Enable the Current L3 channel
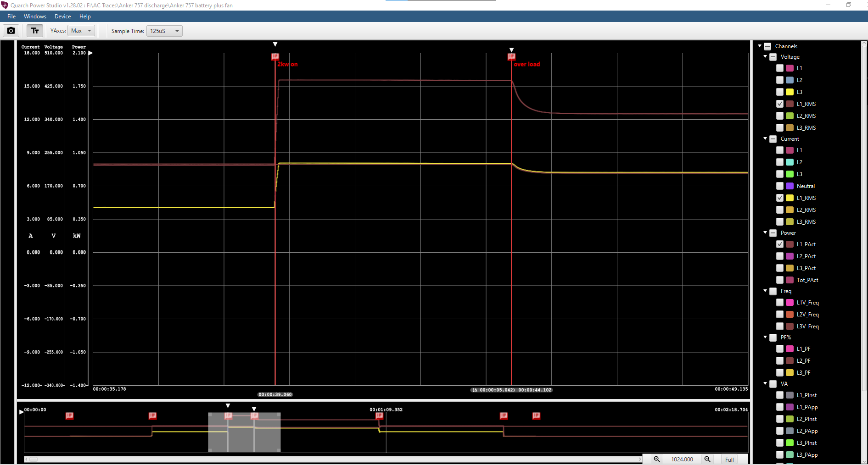The width and height of the screenshot is (868, 465). pyautogui.click(x=780, y=174)
